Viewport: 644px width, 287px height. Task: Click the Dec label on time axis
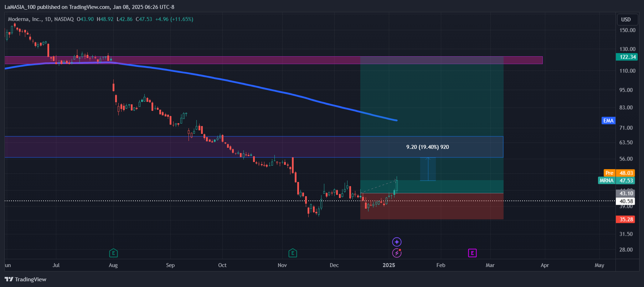click(334, 265)
